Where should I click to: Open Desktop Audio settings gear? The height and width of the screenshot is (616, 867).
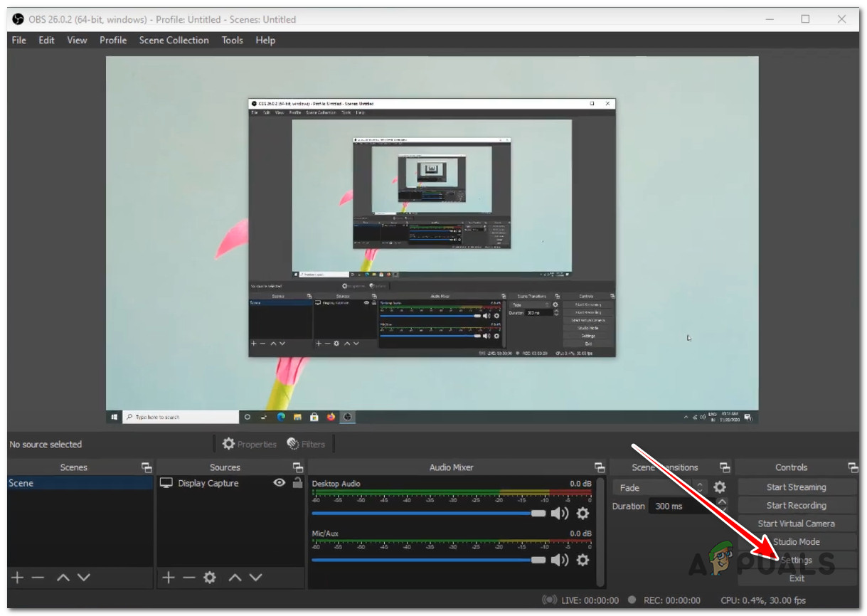pos(583,513)
